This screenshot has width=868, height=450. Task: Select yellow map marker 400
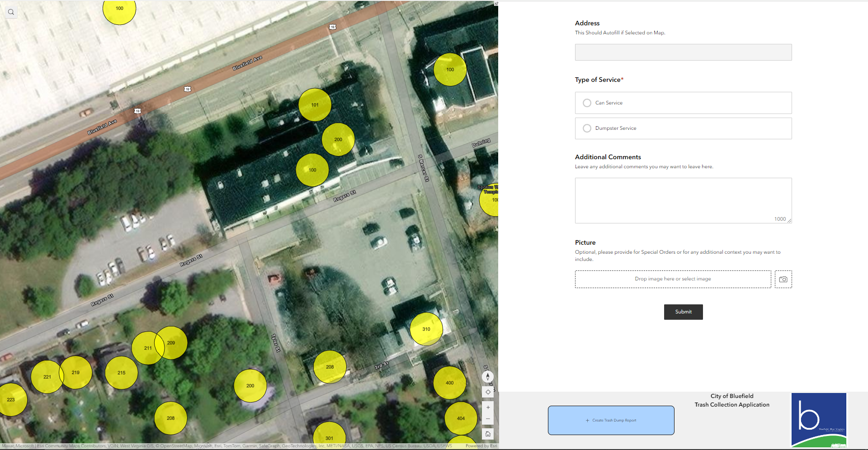tap(449, 383)
